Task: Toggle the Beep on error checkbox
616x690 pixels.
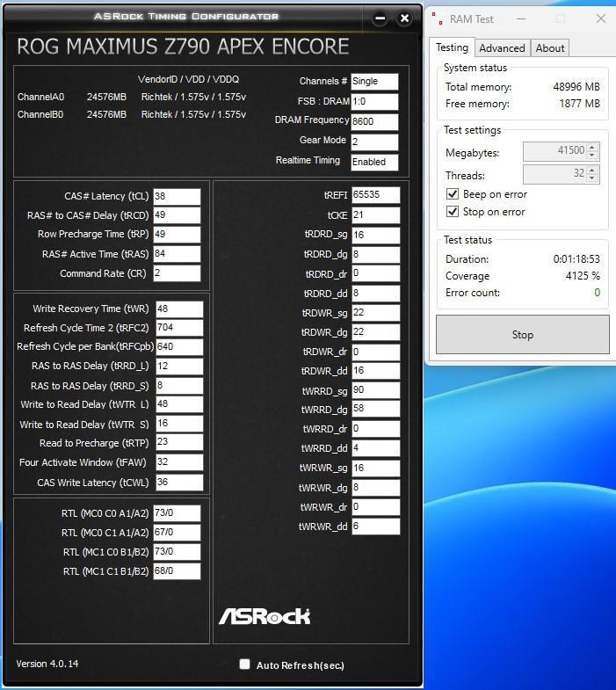Action: [x=453, y=194]
